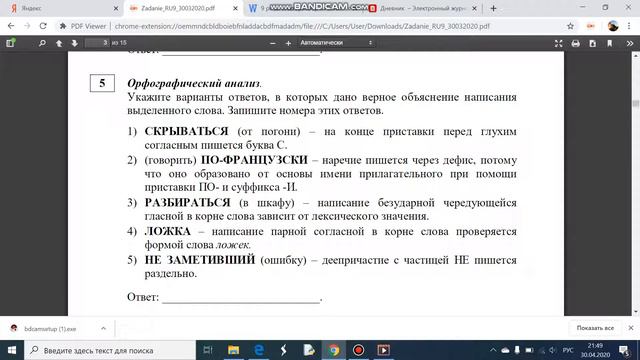This screenshot has width=640, height=360.
Task: Open the red recorder app on taskbar
Action: (358, 350)
